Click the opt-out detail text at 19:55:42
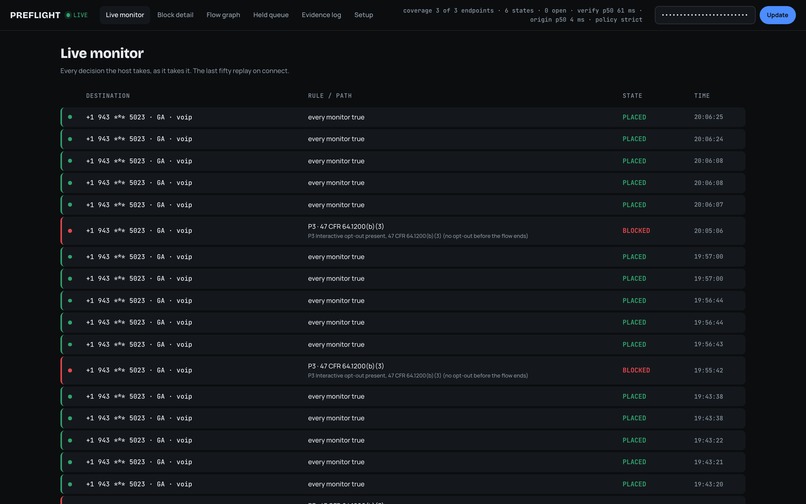The width and height of the screenshot is (806, 504). tap(418, 376)
